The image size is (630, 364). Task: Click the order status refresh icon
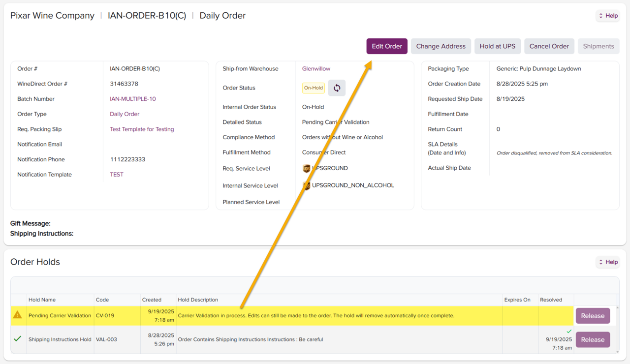coord(337,88)
